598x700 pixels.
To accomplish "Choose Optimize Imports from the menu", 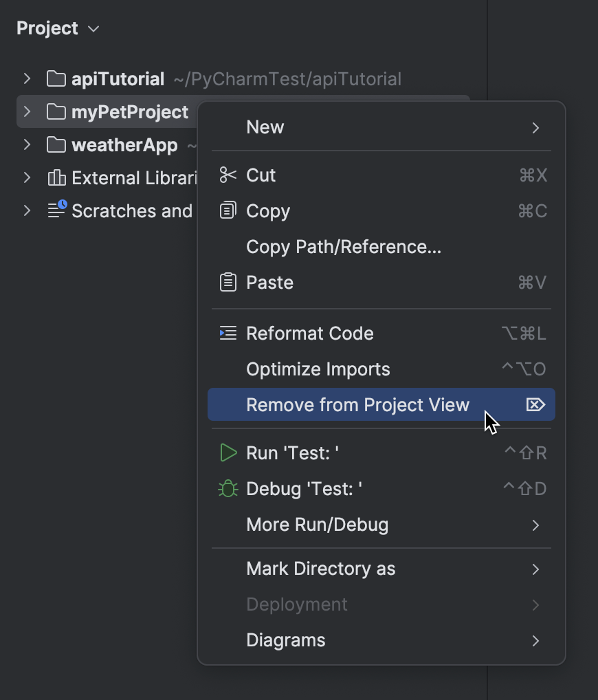I will tap(318, 369).
